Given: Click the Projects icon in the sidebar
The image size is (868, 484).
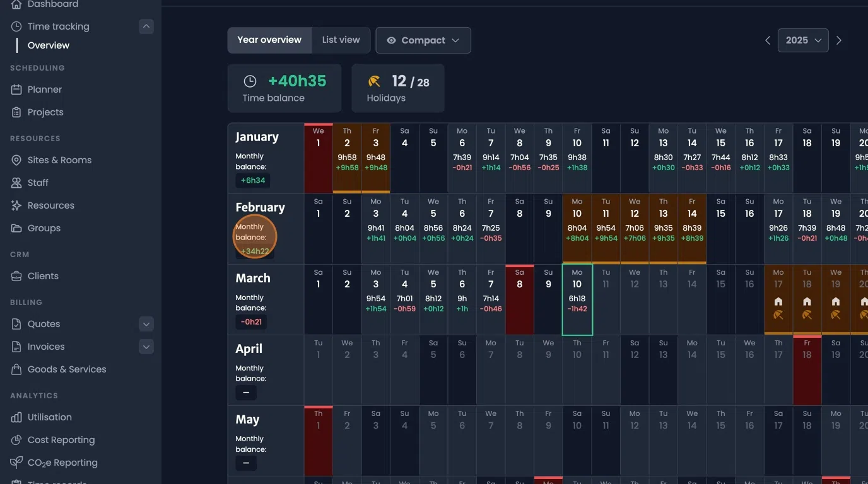Looking at the screenshot, I should (x=15, y=112).
